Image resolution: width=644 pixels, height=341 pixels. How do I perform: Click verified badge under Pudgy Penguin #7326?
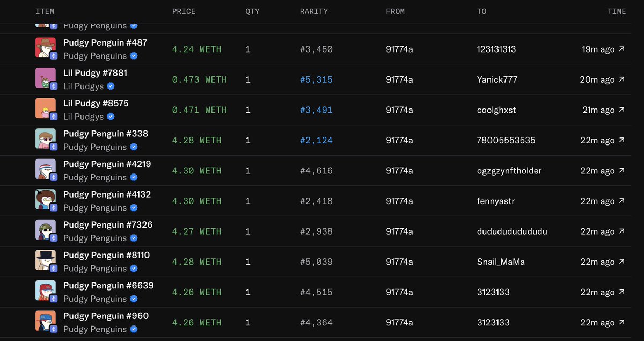(134, 238)
